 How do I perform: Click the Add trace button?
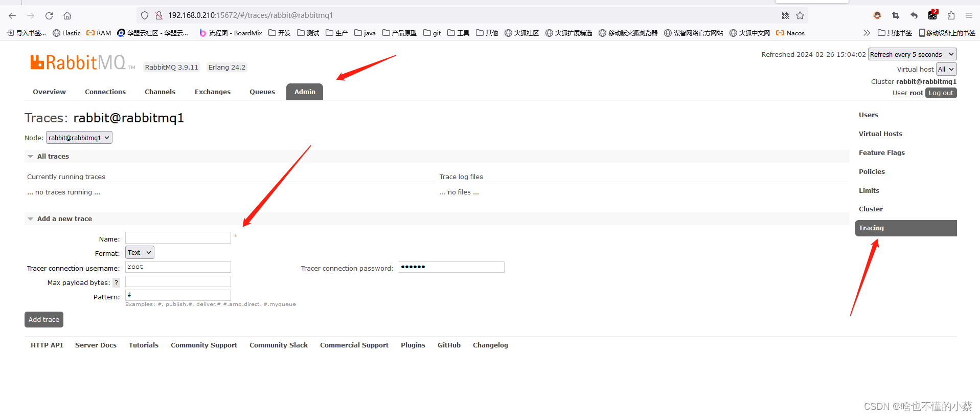tap(44, 319)
